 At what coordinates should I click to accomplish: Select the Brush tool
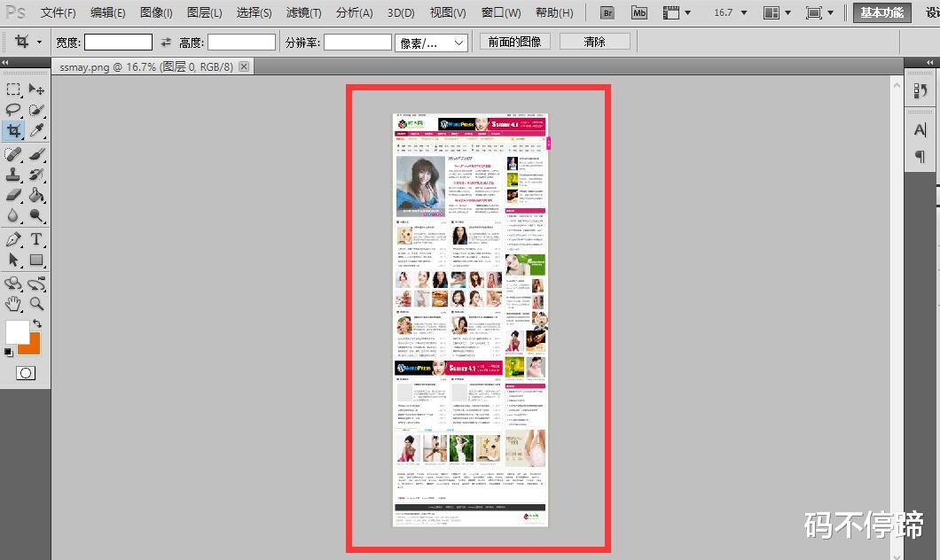coord(35,152)
